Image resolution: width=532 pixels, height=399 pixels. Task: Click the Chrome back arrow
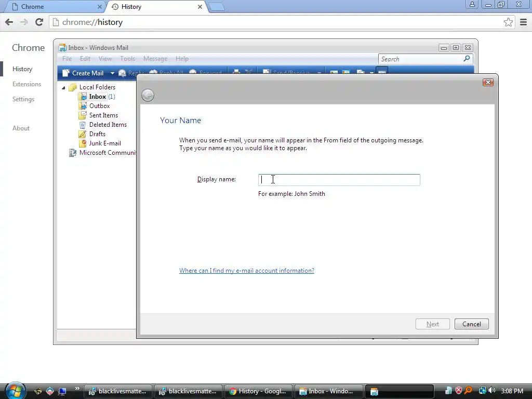coord(9,22)
